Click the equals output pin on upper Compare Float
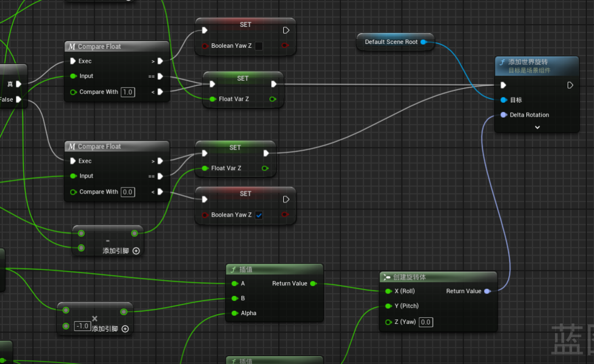 coord(160,76)
